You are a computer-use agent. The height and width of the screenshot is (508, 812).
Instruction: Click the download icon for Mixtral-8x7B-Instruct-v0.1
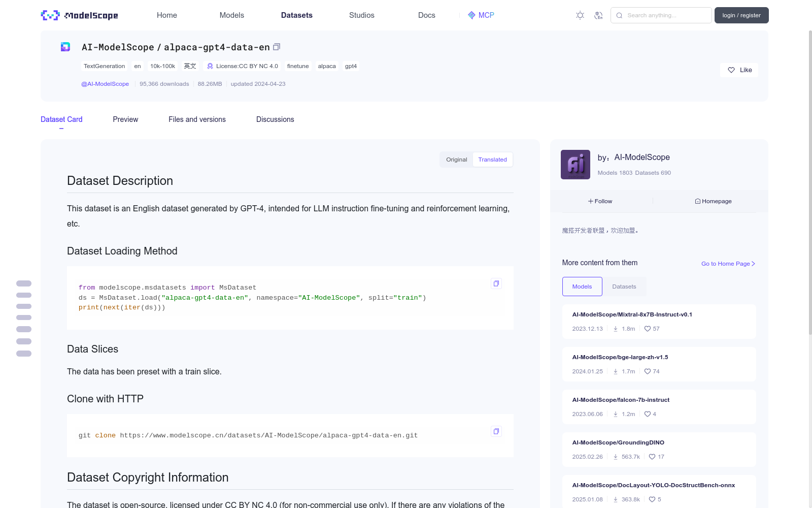tap(616, 329)
